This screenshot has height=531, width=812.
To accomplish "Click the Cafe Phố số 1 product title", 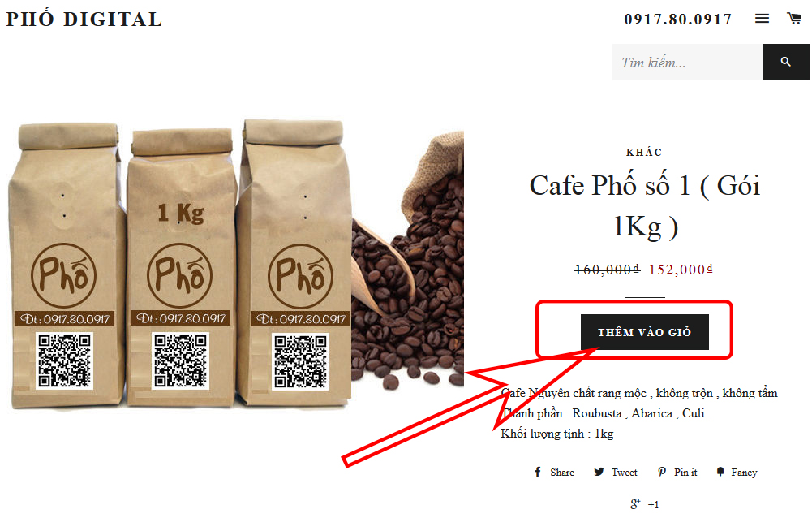I will click(644, 206).
